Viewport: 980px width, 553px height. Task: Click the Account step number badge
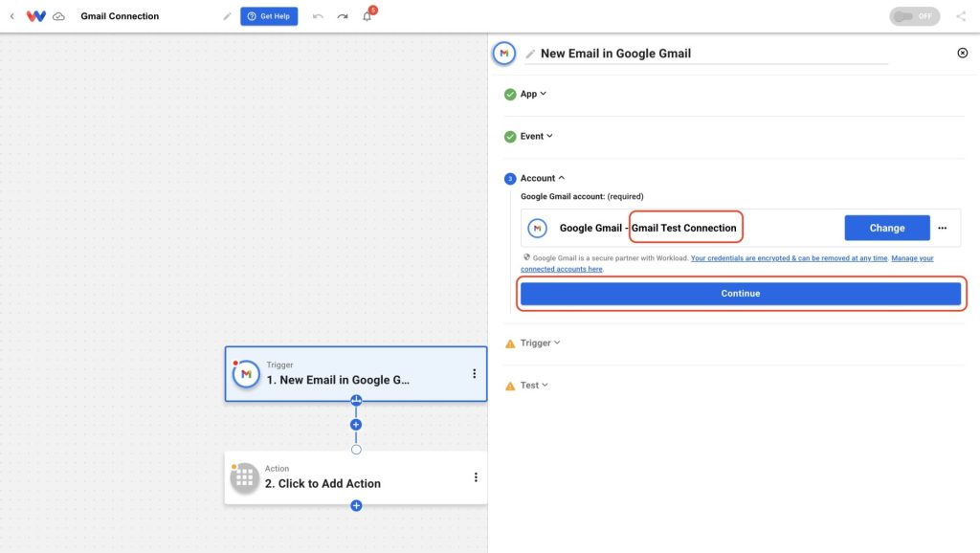click(510, 179)
